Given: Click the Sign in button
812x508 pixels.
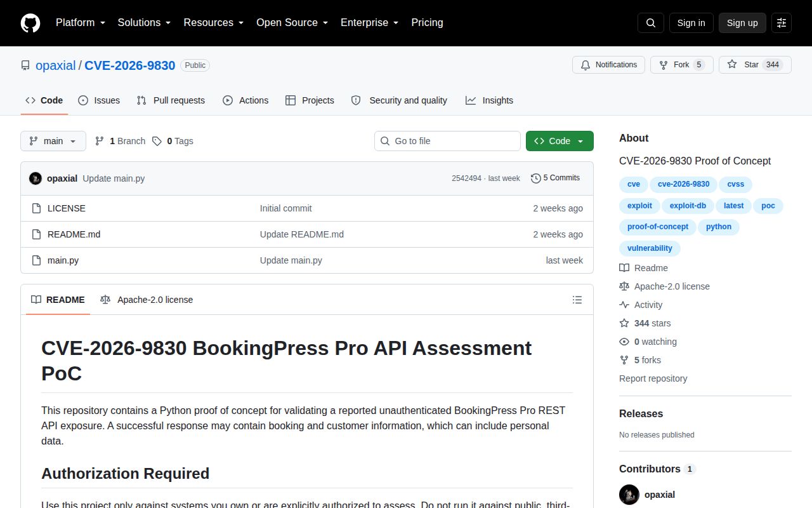Looking at the screenshot, I should (691, 23).
